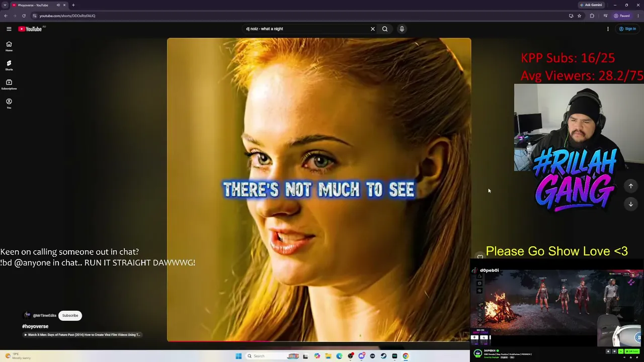The height and width of the screenshot is (362, 644).
Task: Mute the tab via the audio icon
Action: pyautogui.click(x=58, y=5)
